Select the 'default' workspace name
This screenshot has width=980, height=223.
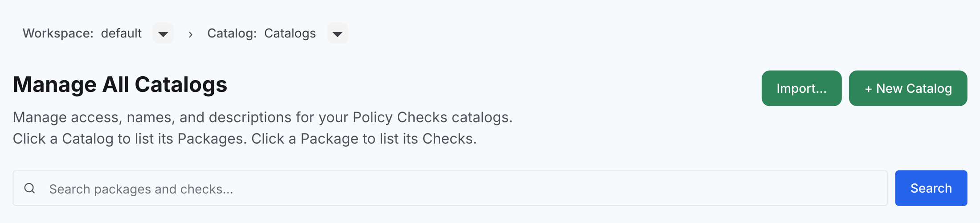pos(121,33)
